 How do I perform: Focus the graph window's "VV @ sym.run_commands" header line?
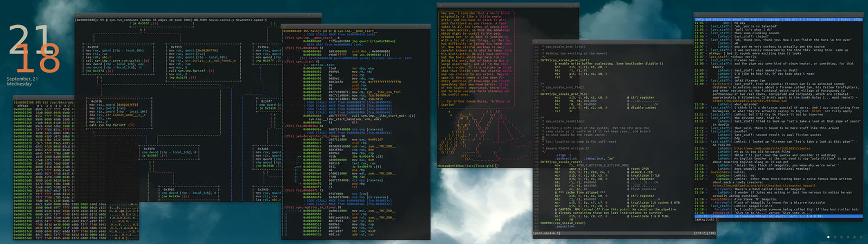[x=171, y=20]
